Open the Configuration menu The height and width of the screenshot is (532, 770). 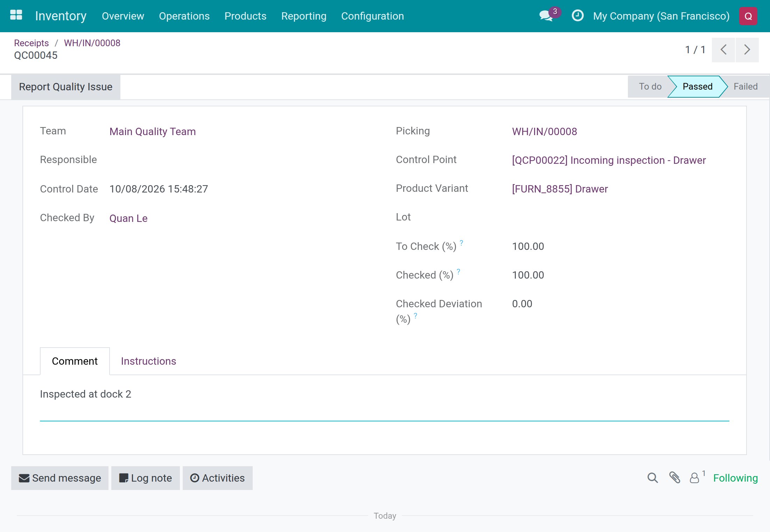coord(372,16)
